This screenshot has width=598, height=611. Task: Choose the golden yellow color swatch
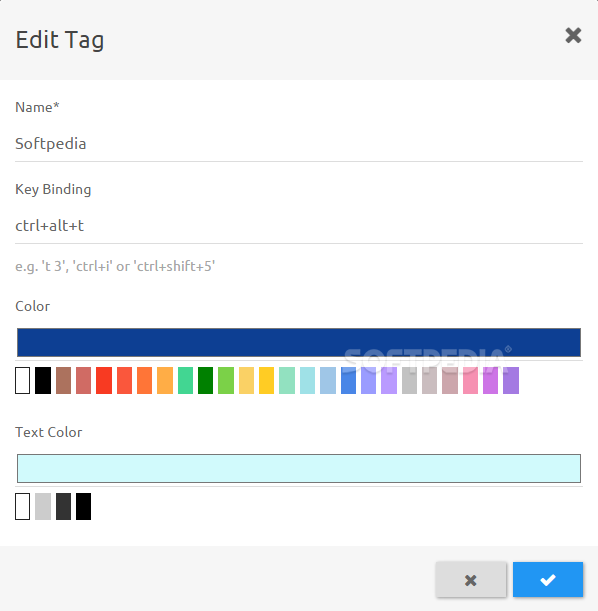266,380
